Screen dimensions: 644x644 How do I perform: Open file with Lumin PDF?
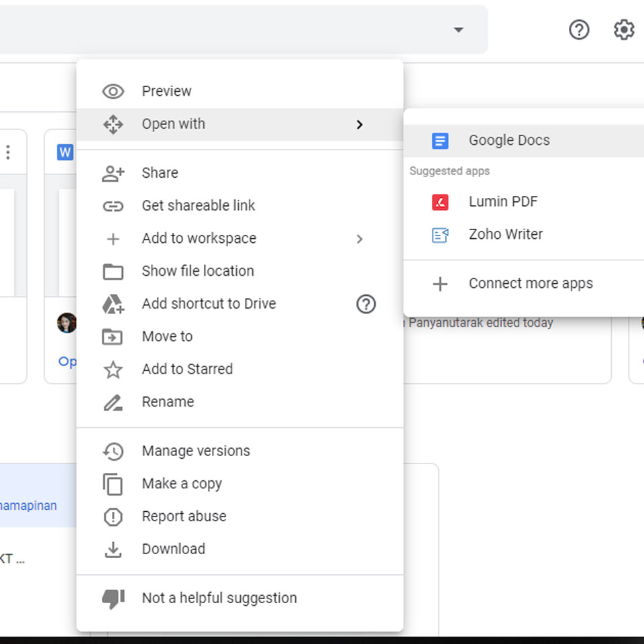(x=524, y=202)
